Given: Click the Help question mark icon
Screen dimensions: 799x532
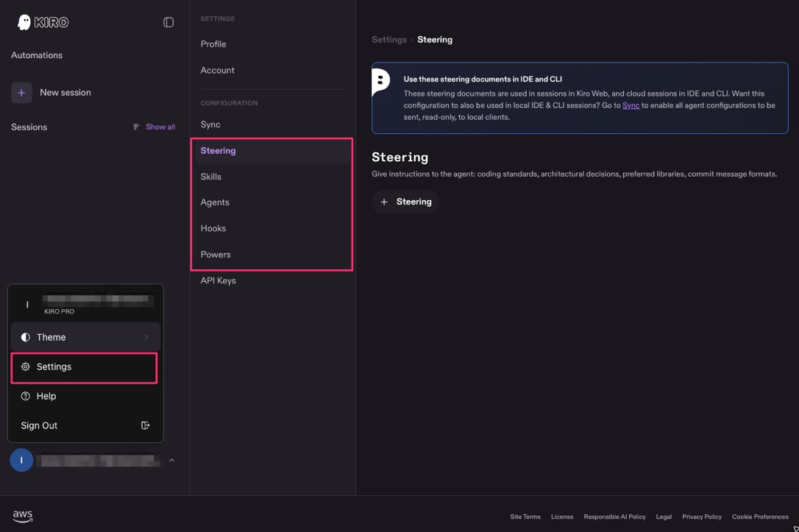Looking at the screenshot, I should click(x=26, y=397).
